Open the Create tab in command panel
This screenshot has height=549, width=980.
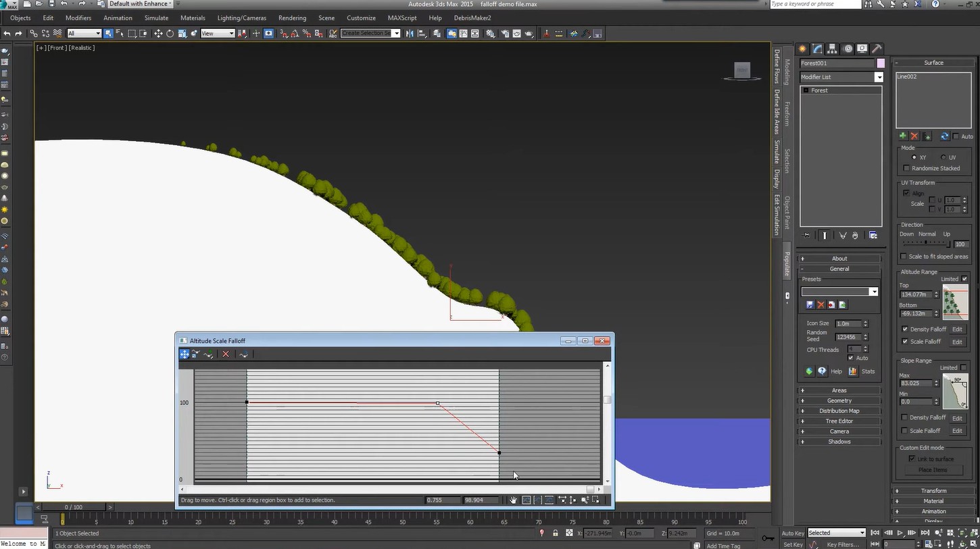tap(803, 49)
